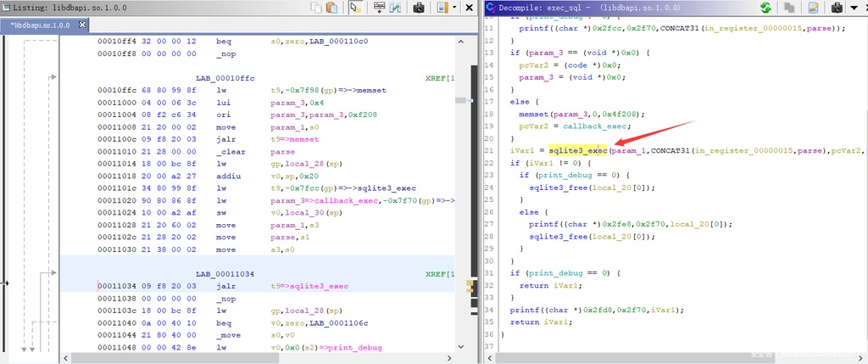Click the Paste icon in Listing toolbar

pos(332,8)
